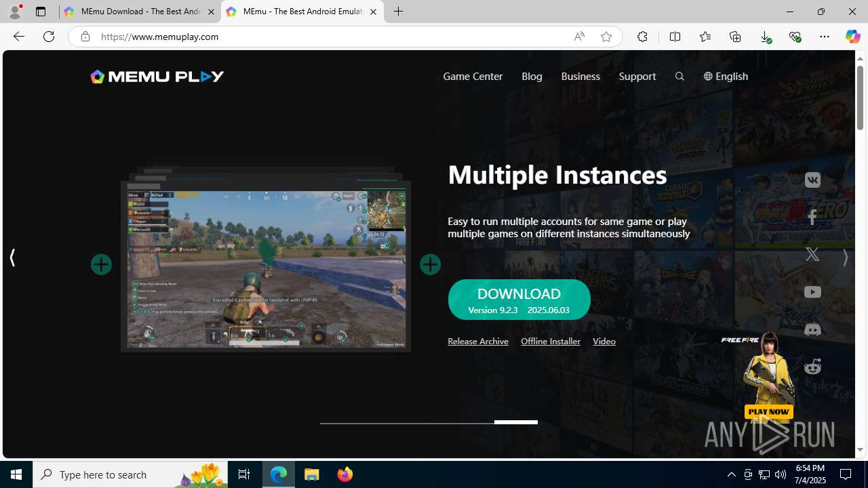Expand the English language selector

(x=726, y=77)
